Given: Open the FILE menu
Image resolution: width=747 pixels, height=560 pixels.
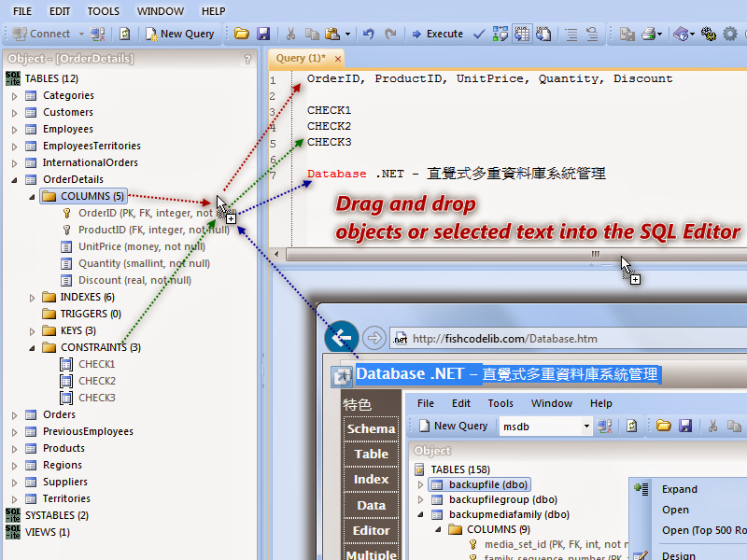Looking at the screenshot, I should 22,11.
